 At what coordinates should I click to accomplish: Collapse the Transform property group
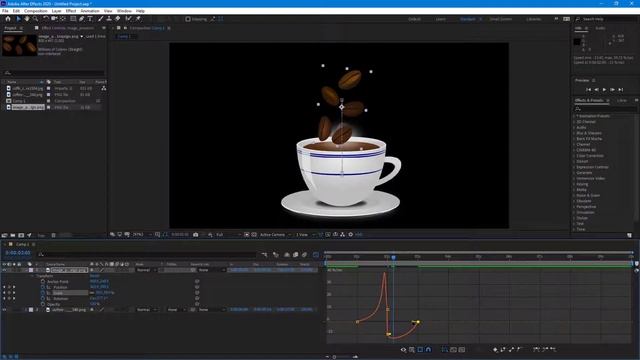click(x=32, y=276)
